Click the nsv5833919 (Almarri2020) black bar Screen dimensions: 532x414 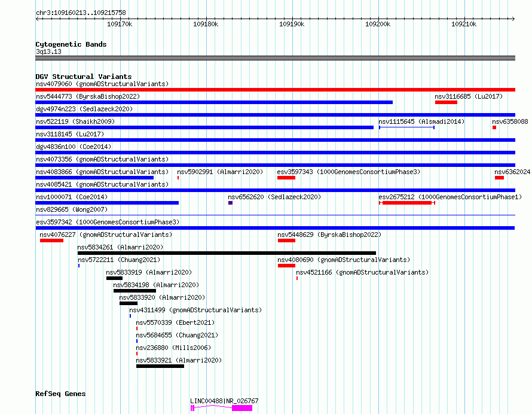point(114,278)
